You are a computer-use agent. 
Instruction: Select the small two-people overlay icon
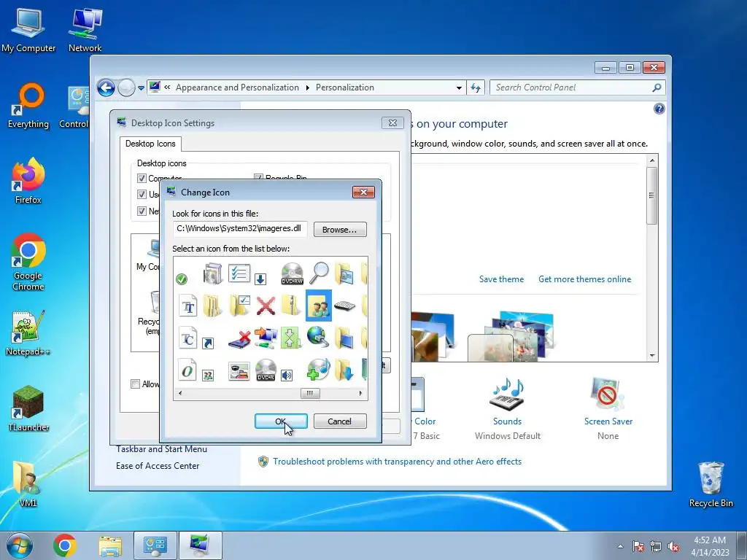coord(208,376)
